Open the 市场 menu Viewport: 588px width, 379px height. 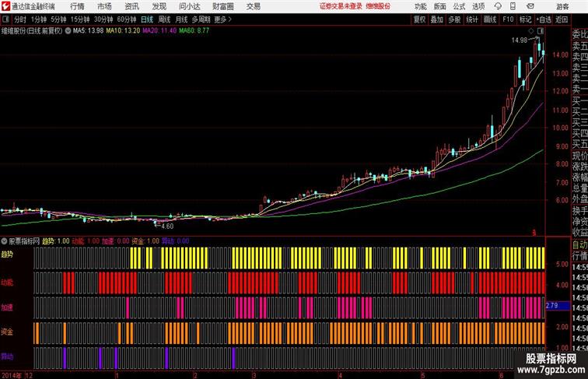pyautogui.click(x=105, y=6)
